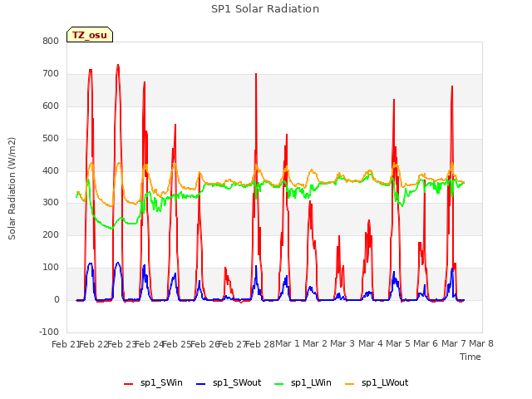Click the red sp1_SWin legend marker
532x399 pixels.
click(x=129, y=384)
